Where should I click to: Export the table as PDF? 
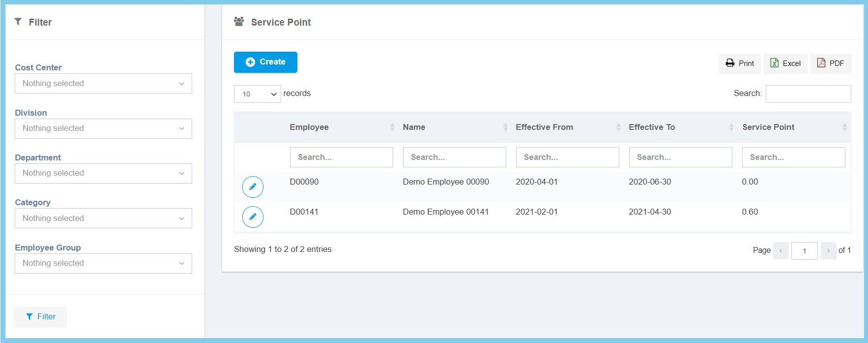pos(830,63)
